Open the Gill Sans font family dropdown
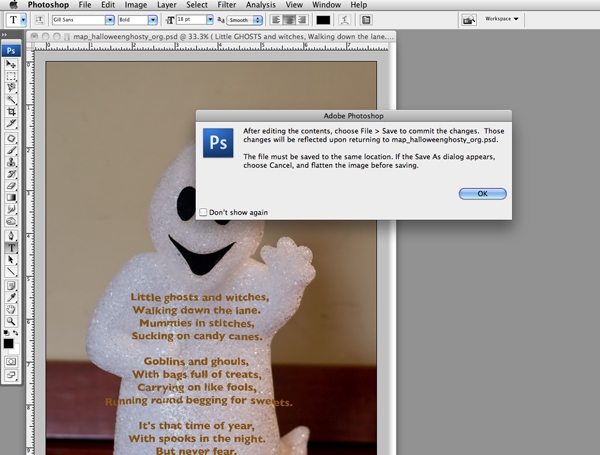 tap(110, 20)
